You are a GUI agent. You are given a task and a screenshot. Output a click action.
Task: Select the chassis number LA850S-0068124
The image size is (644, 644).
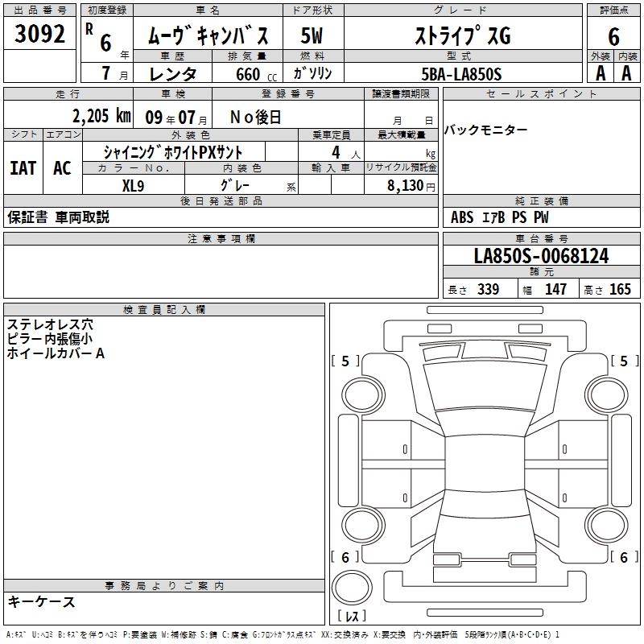[x=541, y=257]
